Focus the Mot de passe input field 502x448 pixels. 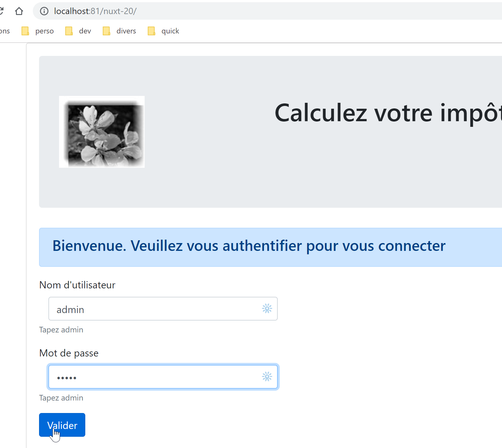pyautogui.click(x=156, y=377)
